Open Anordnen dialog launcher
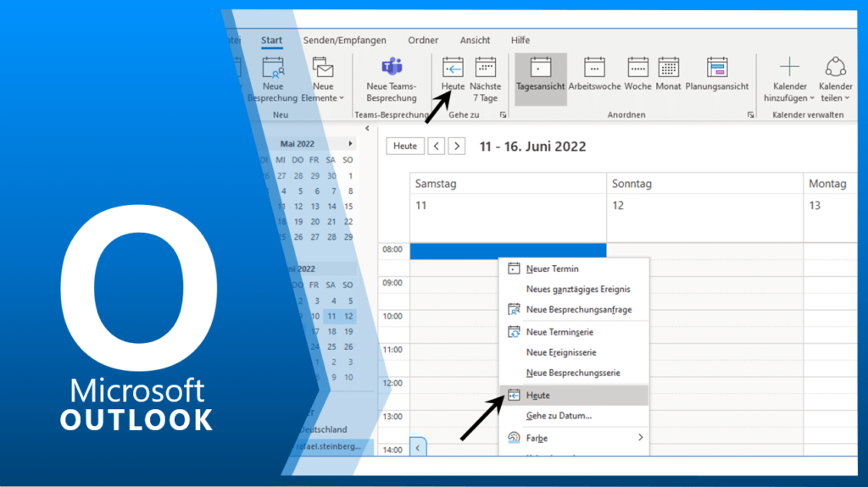Image resolution: width=868 pixels, height=487 pixels. (x=750, y=115)
